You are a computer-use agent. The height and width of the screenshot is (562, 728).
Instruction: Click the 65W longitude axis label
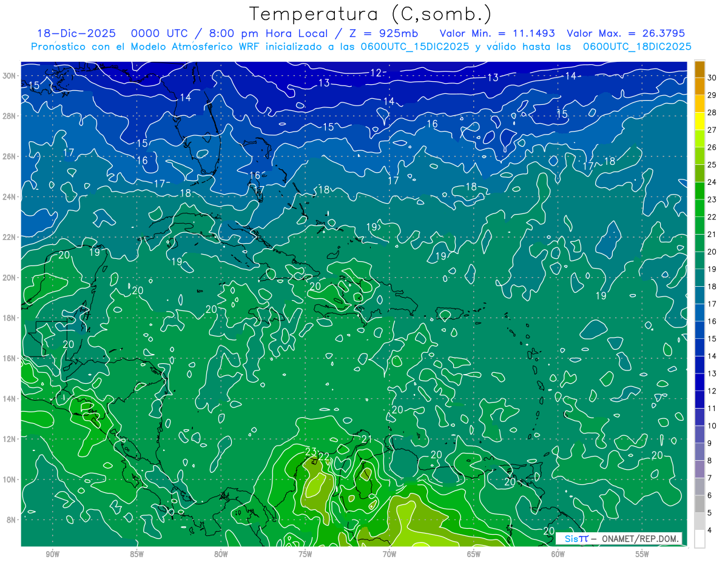474,554
